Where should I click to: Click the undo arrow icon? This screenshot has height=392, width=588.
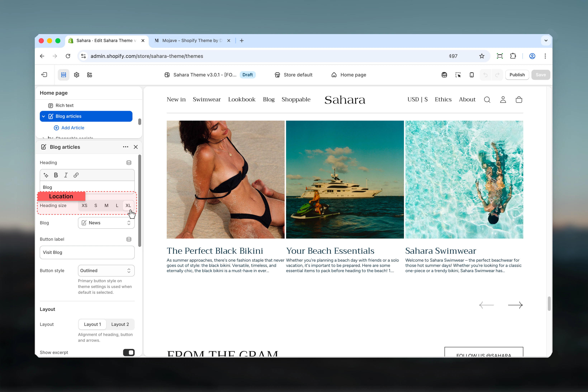pos(485,75)
